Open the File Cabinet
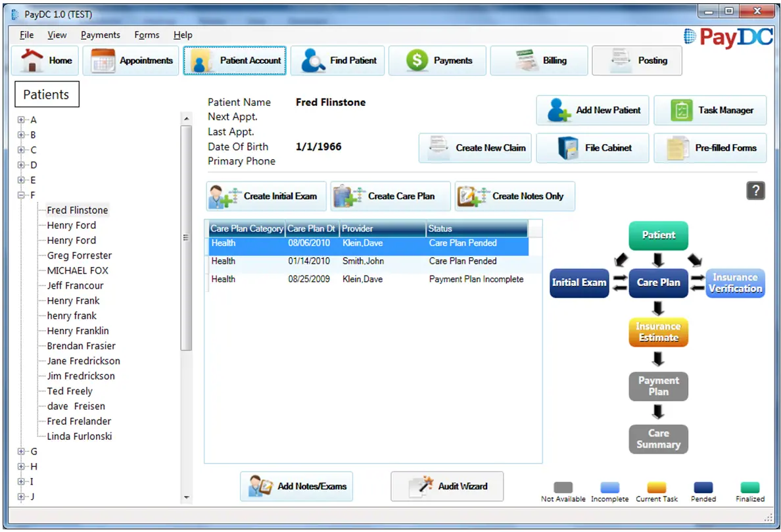Screen dimensions: 781x532 (592, 148)
